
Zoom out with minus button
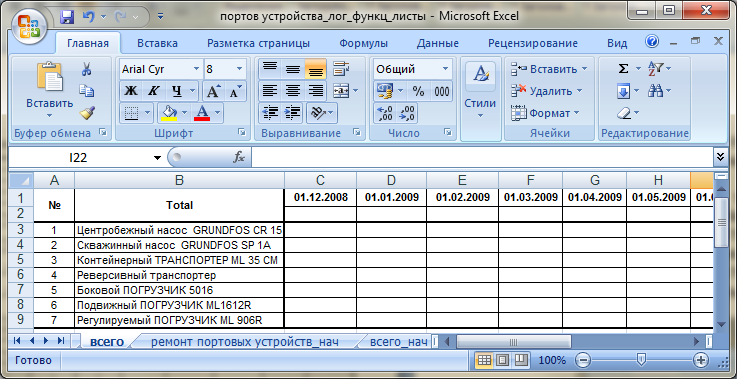(582, 361)
